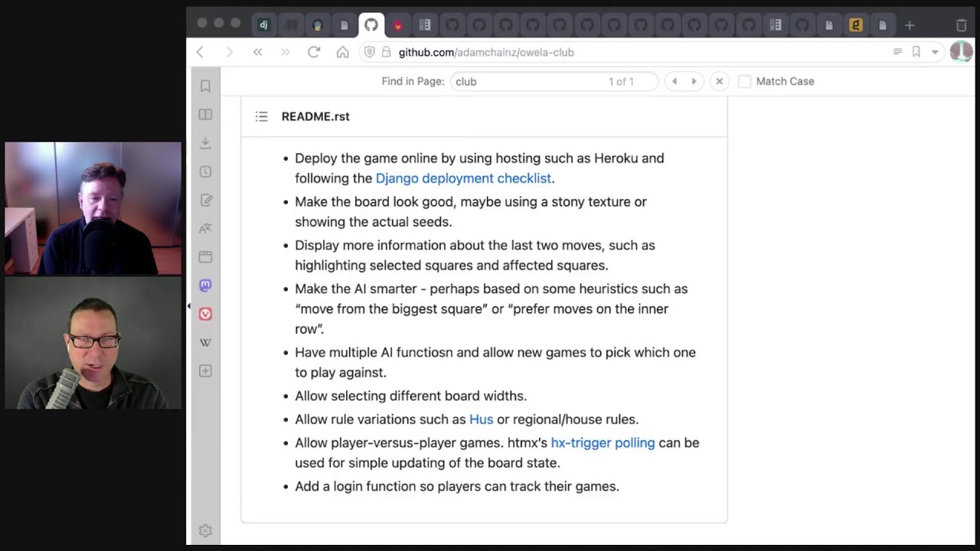This screenshot has width=980, height=551.
Task: Open the Django deployment checklist link
Action: click(463, 178)
